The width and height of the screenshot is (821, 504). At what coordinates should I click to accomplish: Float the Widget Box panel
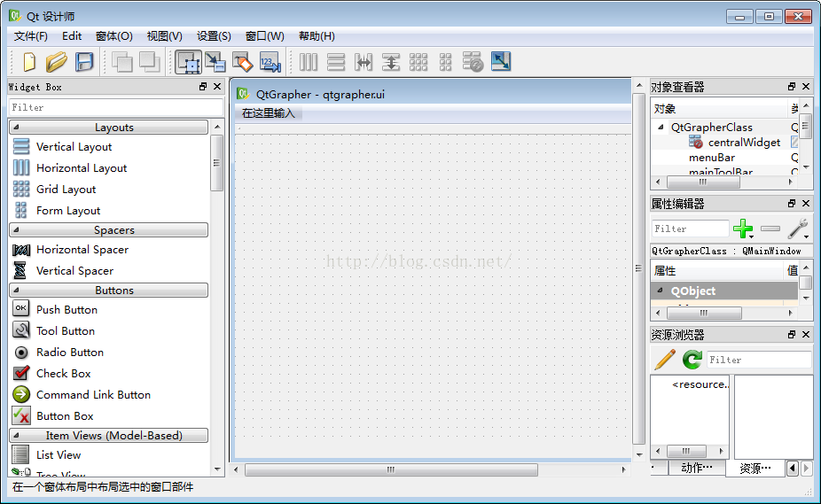[203, 87]
